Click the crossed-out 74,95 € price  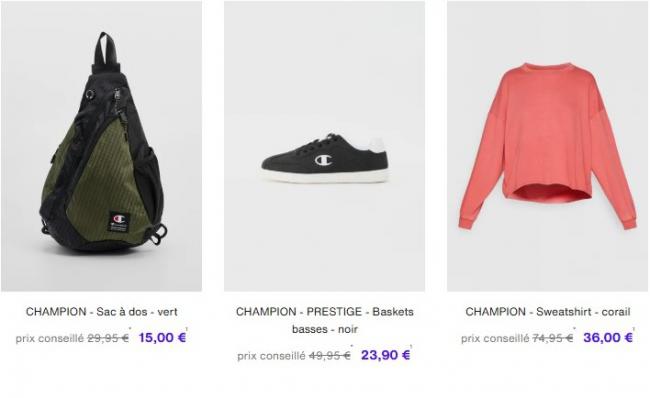point(553,338)
